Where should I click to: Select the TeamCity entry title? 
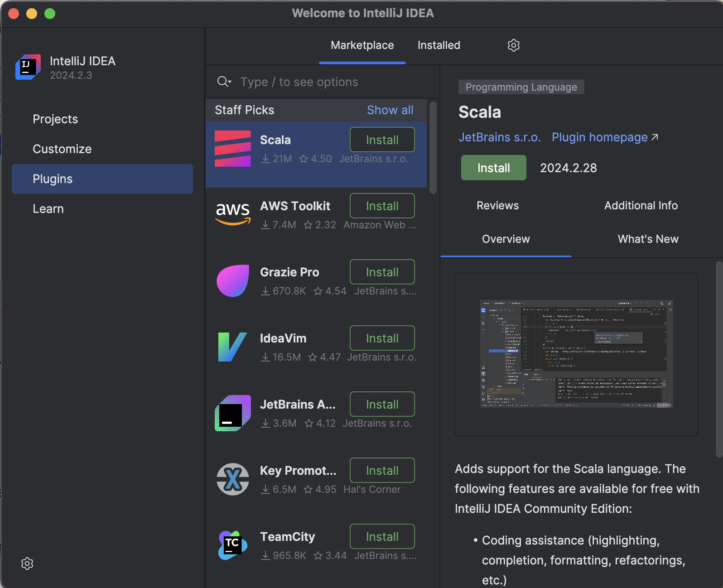(287, 537)
